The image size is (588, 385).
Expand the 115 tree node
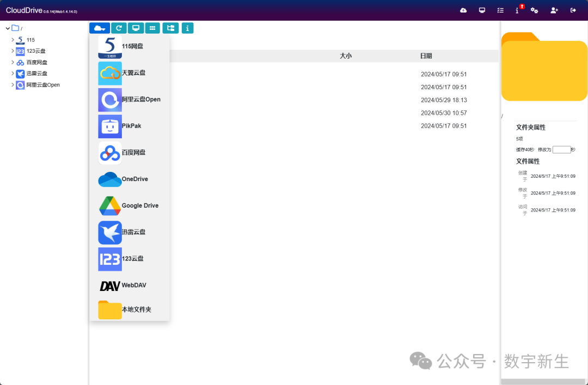click(13, 40)
